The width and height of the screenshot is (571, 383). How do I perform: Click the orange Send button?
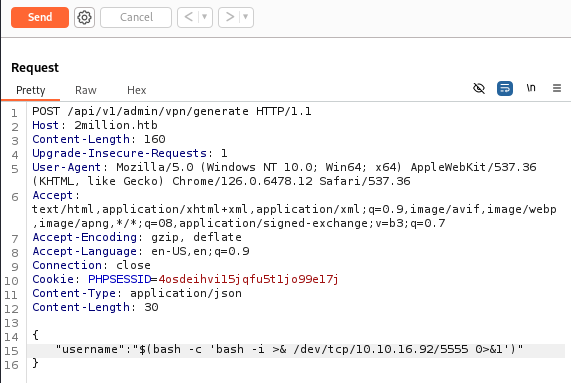[x=40, y=17]
